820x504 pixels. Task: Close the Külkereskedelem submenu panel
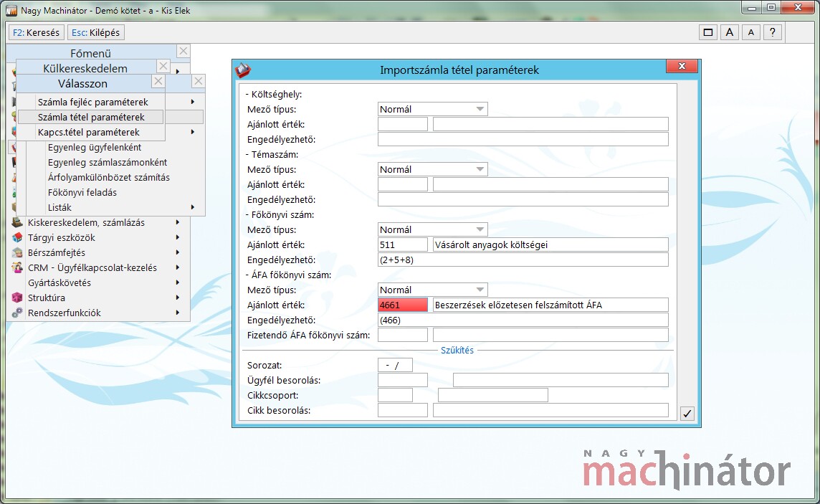click(163, 67)
